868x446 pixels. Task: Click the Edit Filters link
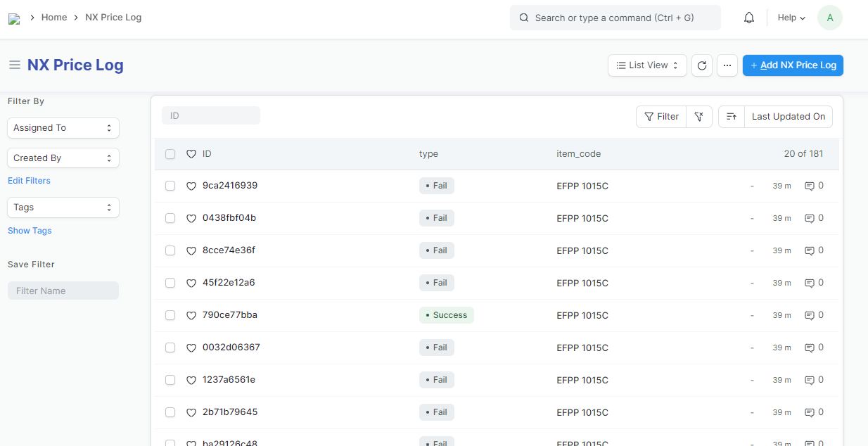[x=29, y=181]
